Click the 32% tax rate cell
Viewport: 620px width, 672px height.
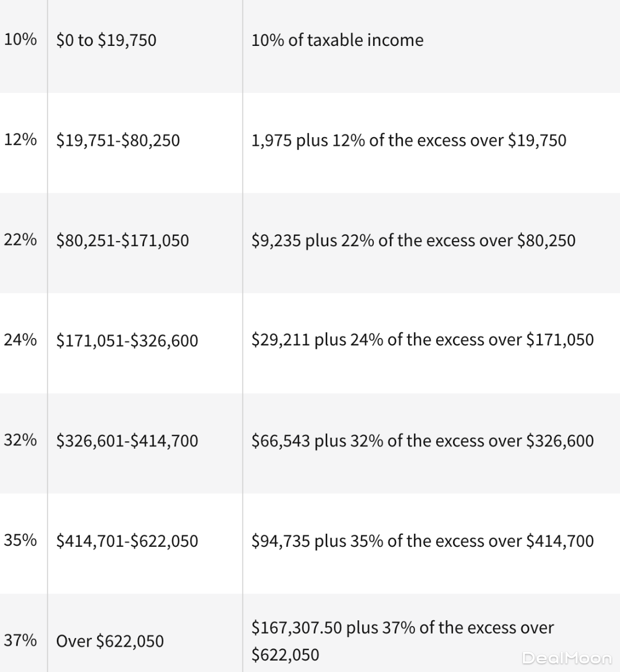(x=20, y=440)
